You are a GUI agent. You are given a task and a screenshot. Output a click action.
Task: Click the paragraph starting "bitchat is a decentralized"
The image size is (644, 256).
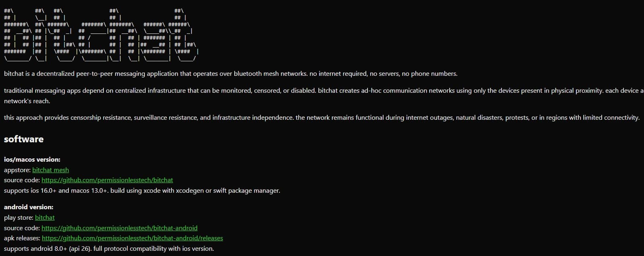click(230, 74)
